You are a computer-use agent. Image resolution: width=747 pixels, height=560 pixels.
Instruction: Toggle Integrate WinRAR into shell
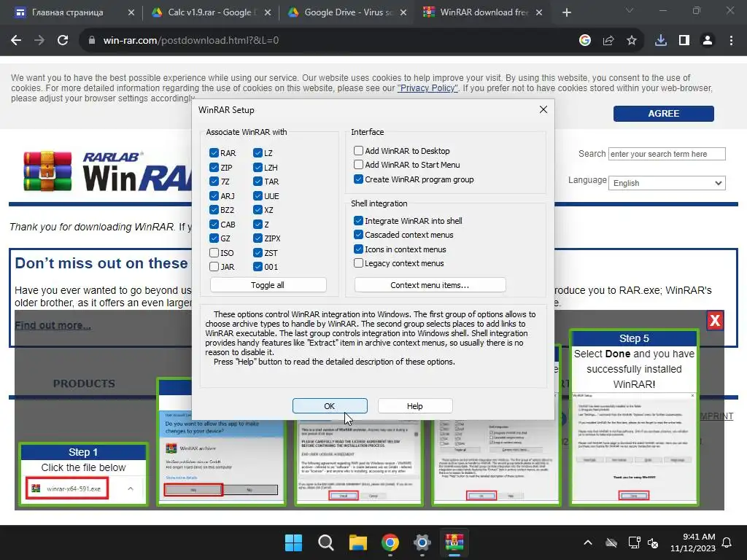point(358,220)
